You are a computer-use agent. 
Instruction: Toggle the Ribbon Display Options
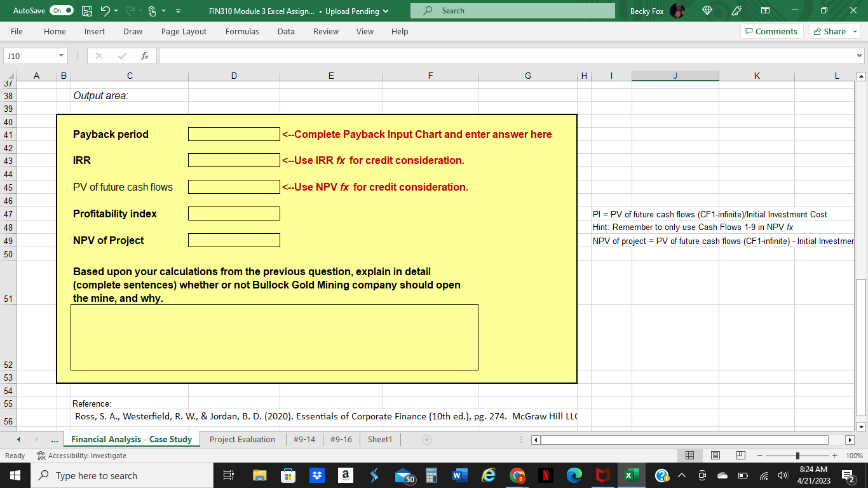tap(766, 11)
